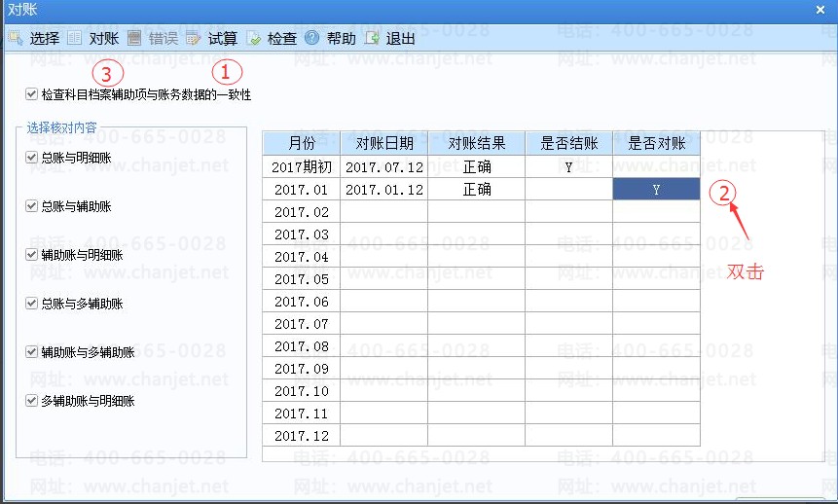Select the 2017.04 month cell

(x=302, y=257)
